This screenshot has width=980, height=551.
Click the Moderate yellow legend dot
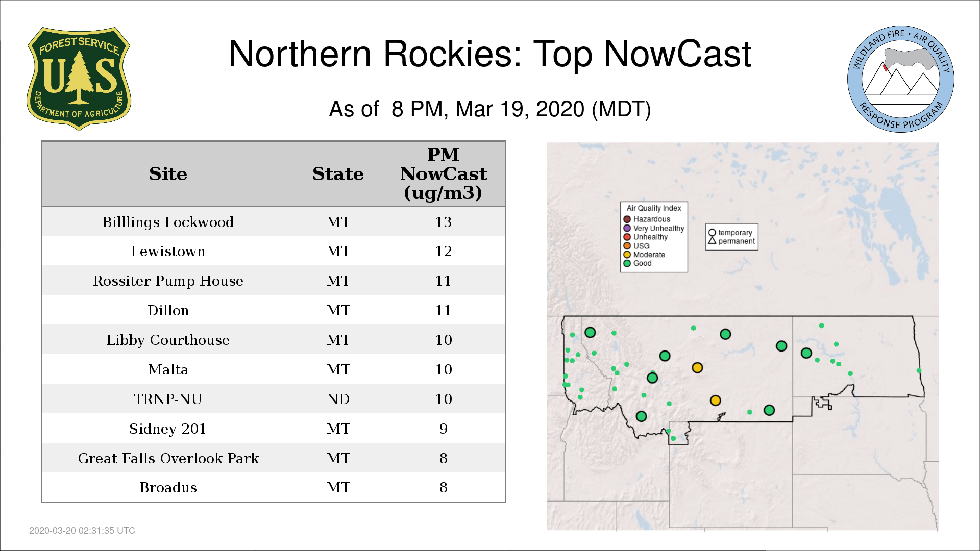pyautogui.click(x=627, y=255)
